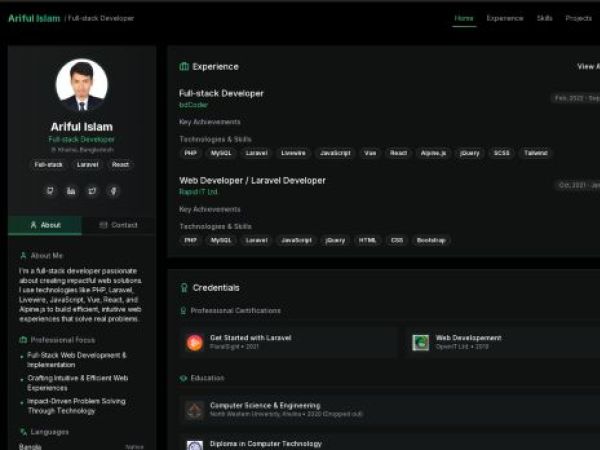Navigate to Projects in the header
Screen dimensions: 600x450
pyautogui.click(x=578, y=18)
